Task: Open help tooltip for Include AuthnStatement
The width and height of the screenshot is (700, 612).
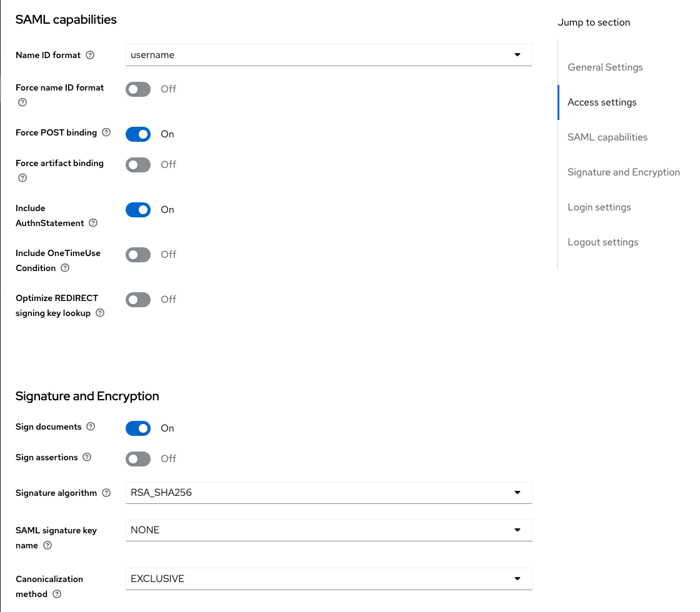Action: (93, 223)
